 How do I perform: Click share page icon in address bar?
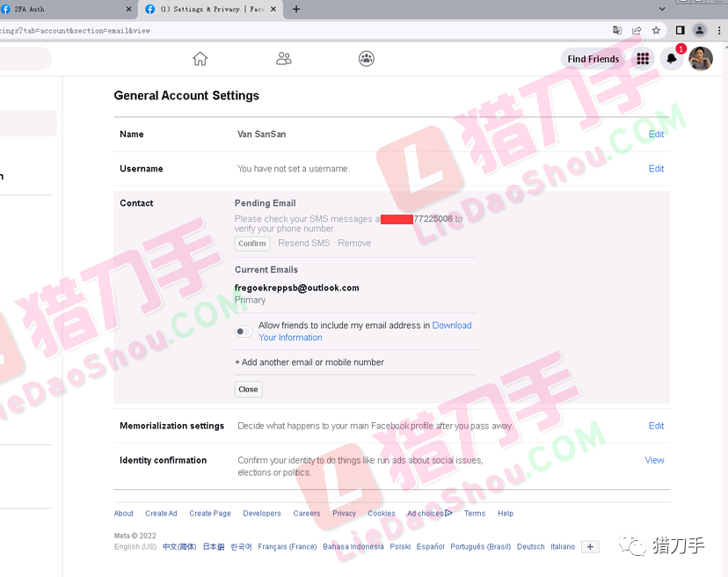point(637,31)
